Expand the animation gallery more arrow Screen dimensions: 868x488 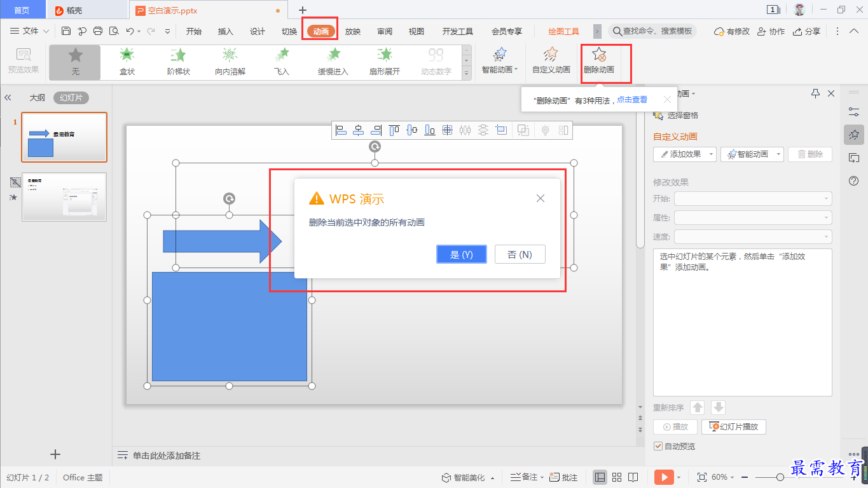pos(466,74)
